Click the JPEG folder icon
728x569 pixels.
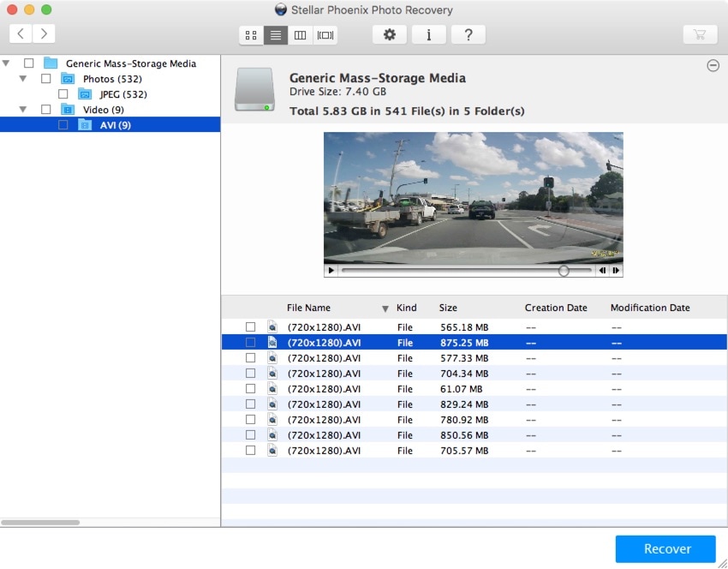pyautogui.click(x=85, y=94)
